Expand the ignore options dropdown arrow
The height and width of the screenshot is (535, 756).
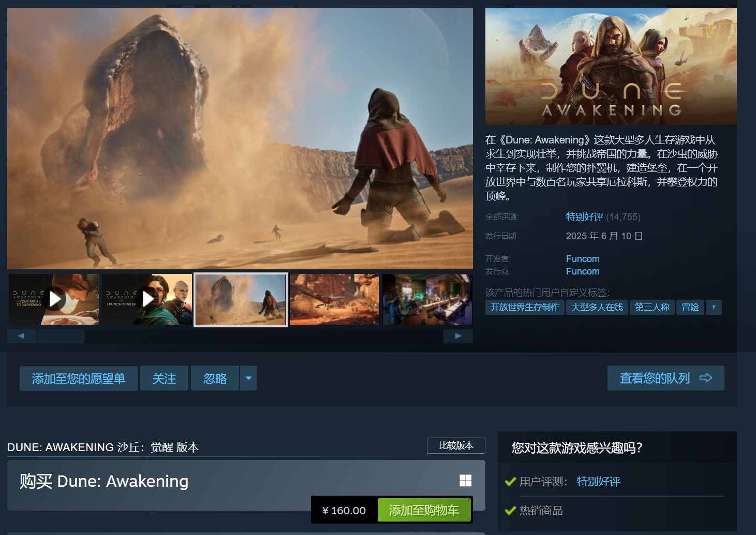[x=248, y=379]
